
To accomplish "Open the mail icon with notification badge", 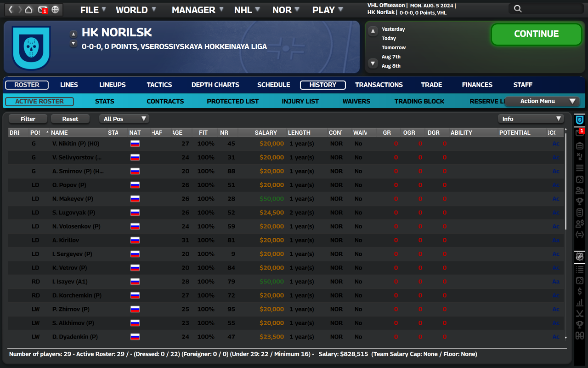I will (x=42, y=9).
